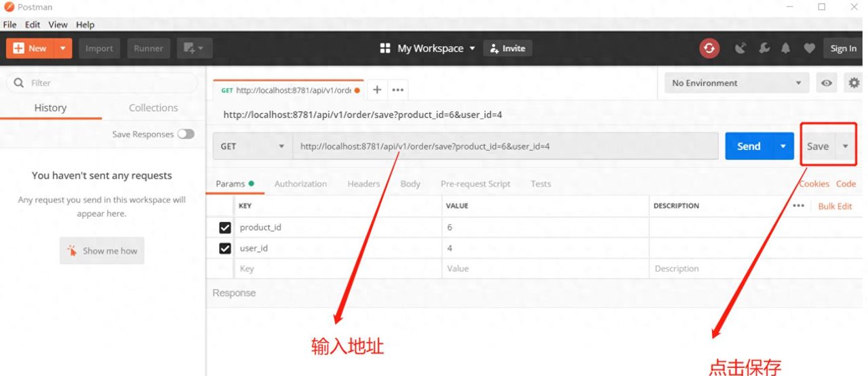Click the Runner button

pyautogui.click(x=149, y=48)
